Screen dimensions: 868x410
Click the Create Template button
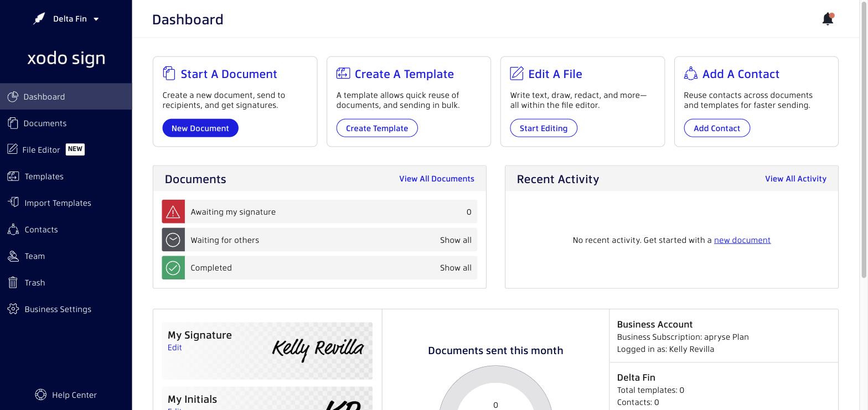tap(377, 128)
